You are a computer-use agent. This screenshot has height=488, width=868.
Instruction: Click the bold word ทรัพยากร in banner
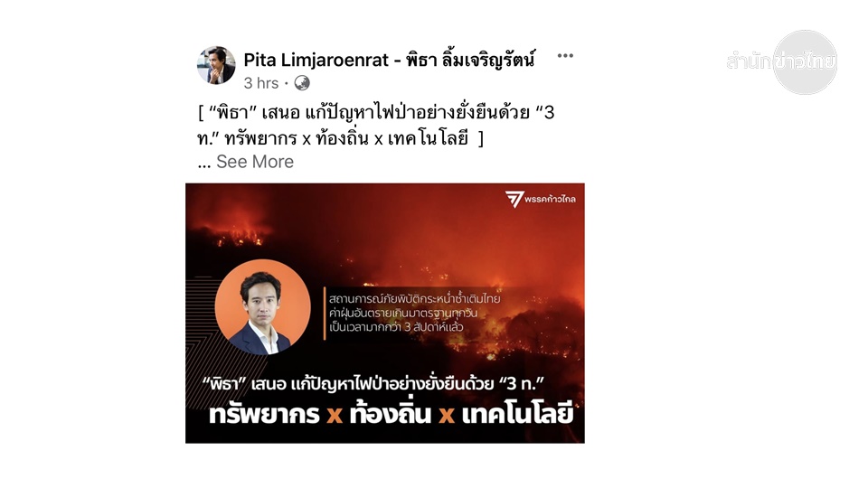tap(264, 415)
